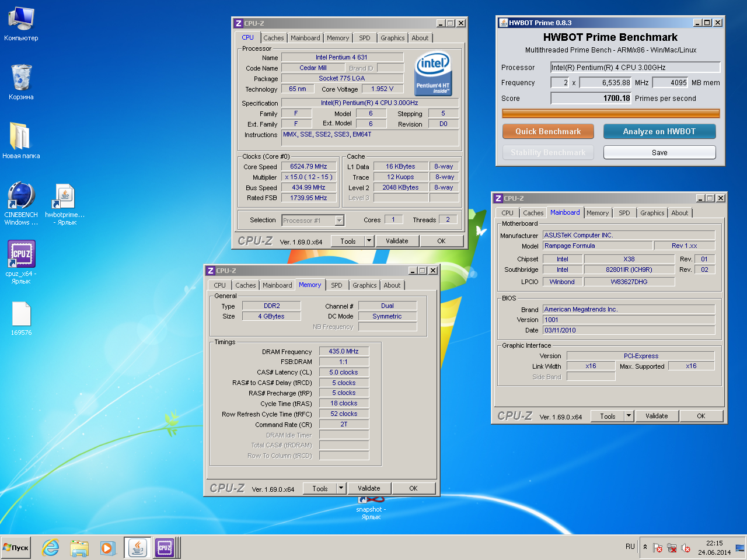The image size is (747, 560).
Task: Click the Rampage Formula model value
Action: tap(597, 246)
